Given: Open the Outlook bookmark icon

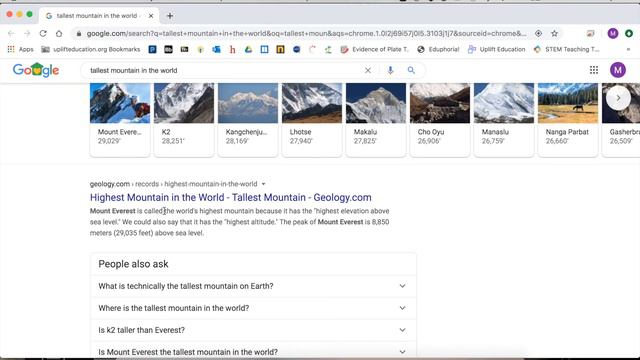Looking at the screenshot, I should click(x=216, y=49).
